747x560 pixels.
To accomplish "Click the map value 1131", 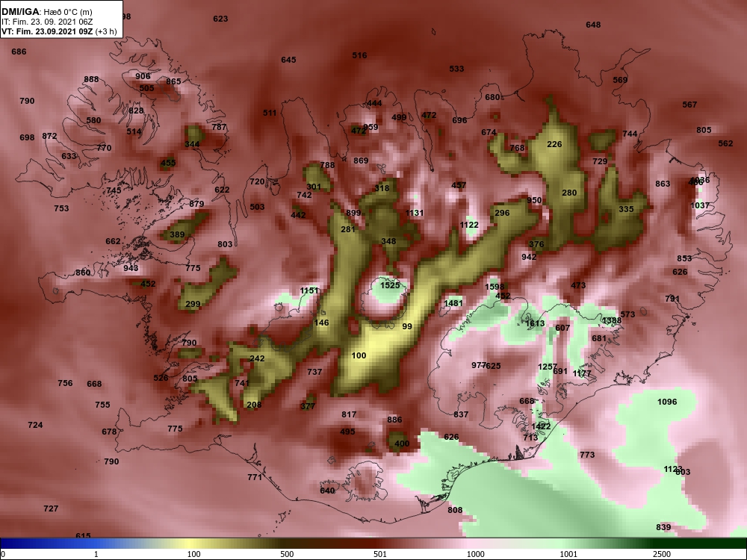I will (x=415, y=213).
